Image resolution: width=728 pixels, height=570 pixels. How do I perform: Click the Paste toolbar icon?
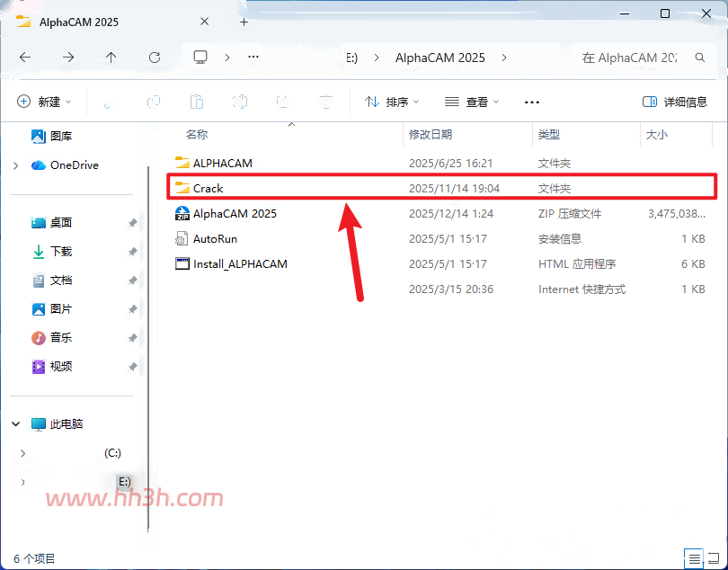pos(197,102)
